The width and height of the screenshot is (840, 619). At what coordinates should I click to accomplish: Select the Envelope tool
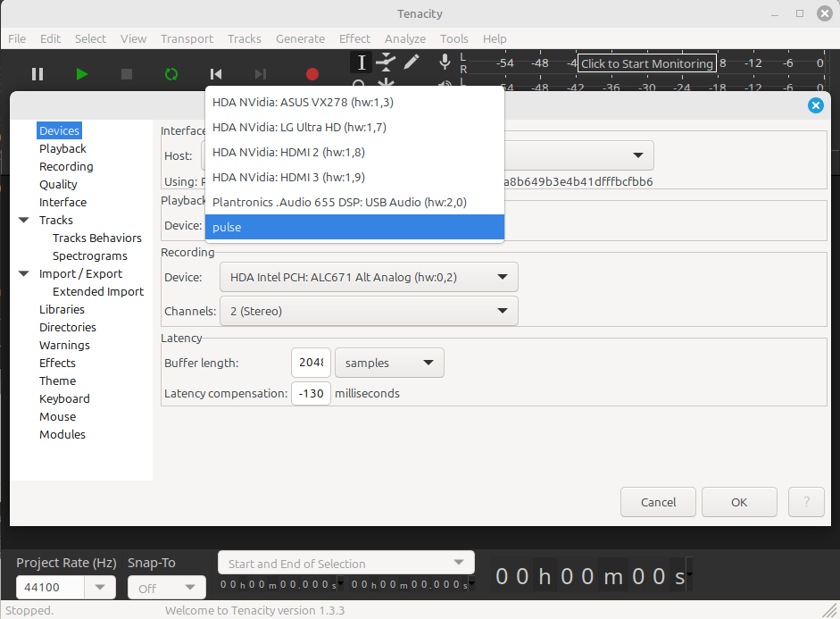click(386, 63)
